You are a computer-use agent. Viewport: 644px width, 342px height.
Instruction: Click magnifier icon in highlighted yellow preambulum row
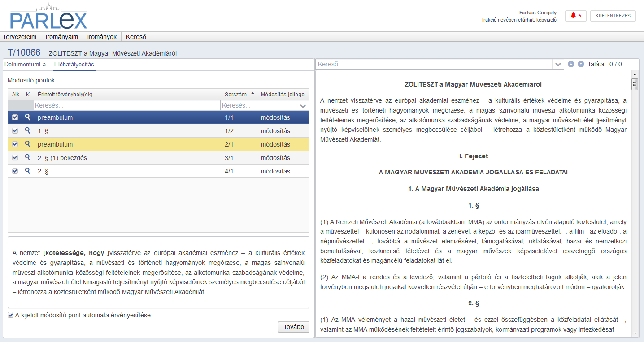[28, 144]
